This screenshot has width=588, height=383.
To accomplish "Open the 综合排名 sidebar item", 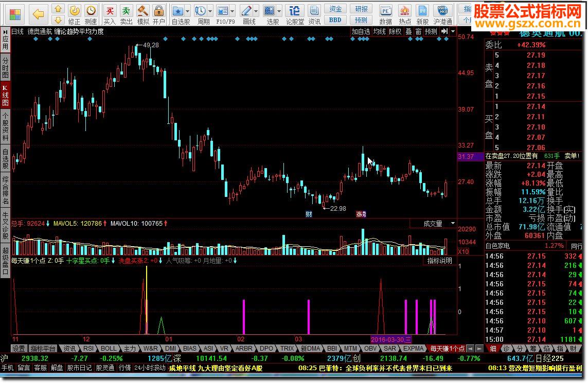I will point(5,191).
